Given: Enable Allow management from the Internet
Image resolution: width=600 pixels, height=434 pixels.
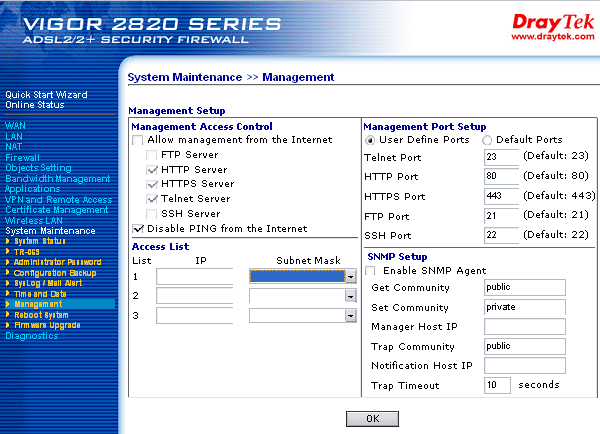Looking at the screenshot, I should point(138,140).
